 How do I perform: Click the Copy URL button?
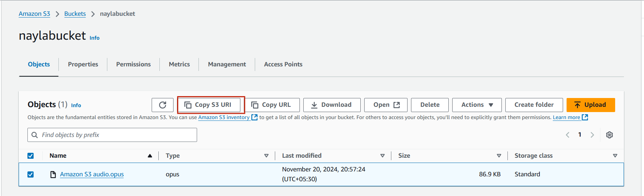[x=272, y=105]
